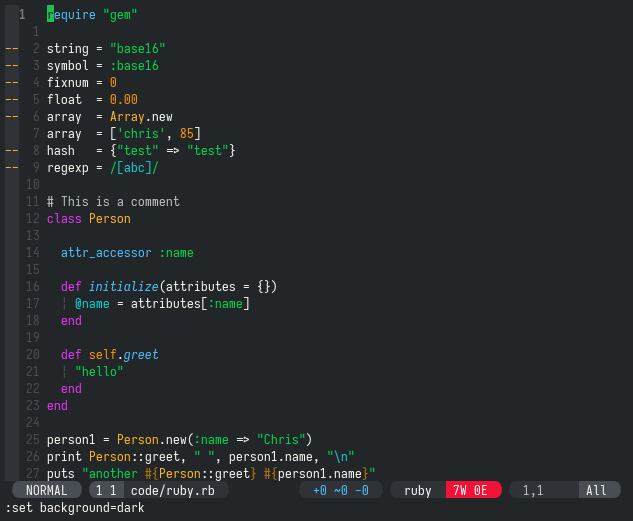The width and height of the screenshot is (633, 521).
Task: Click line number 24 in the gutter
Action: [33, 423]
